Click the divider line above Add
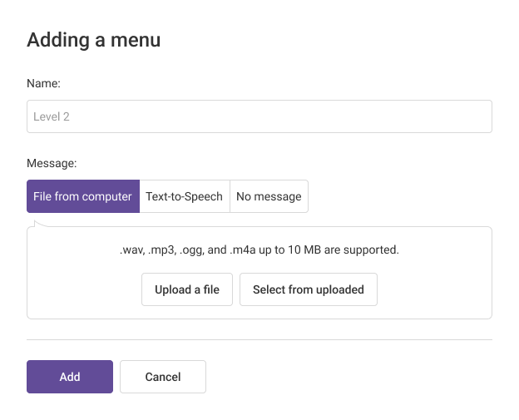Image resolution: width=519 pixels, height=420 pixels. tap(259, 339)
